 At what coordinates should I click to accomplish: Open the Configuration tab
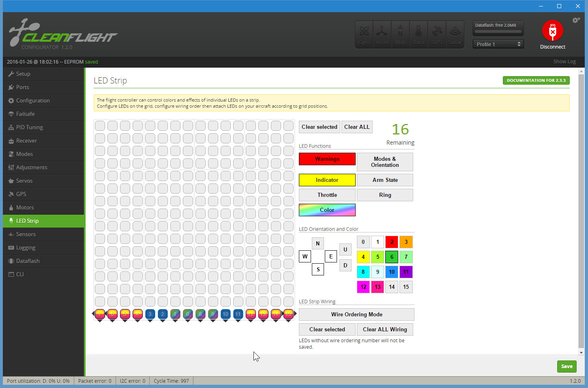pos(43,100)
